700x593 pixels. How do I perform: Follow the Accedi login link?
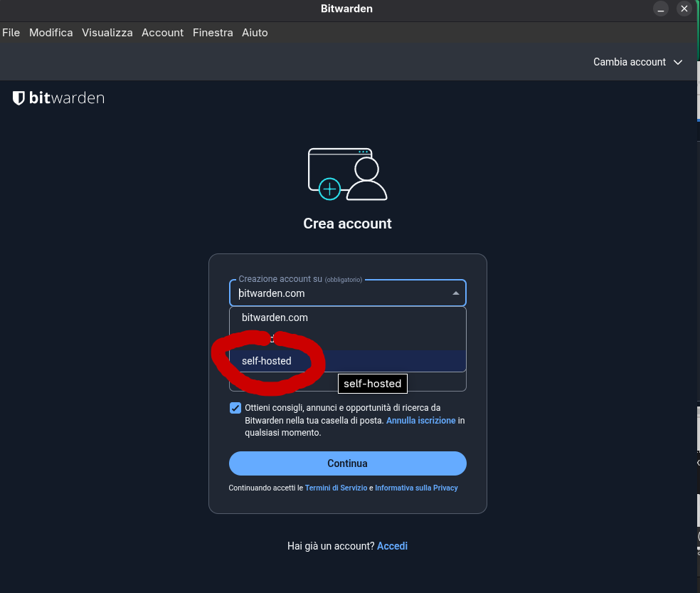click(x=392, y=546)
